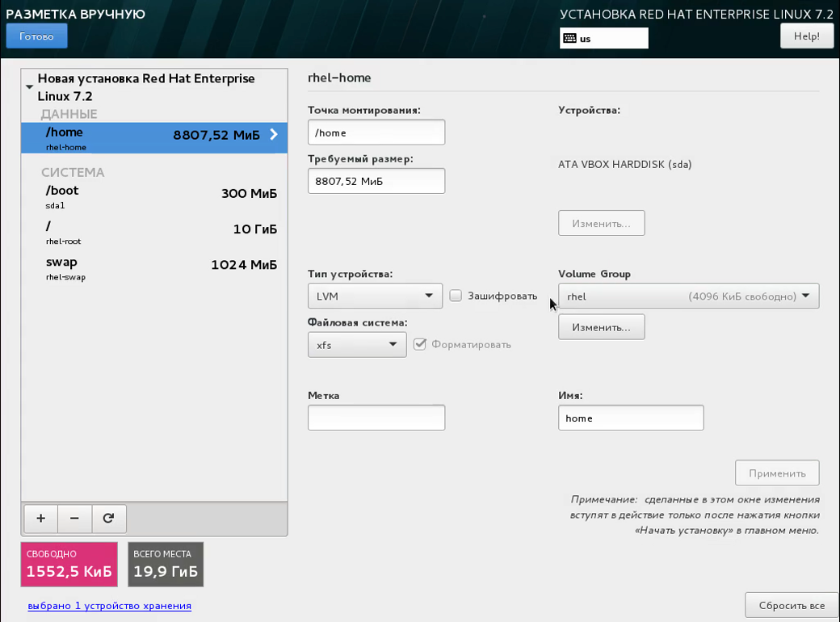Select the swap rhel-swap partition
Image resolution: width=840 pixels, height=622 pixels.
[154, 268]
